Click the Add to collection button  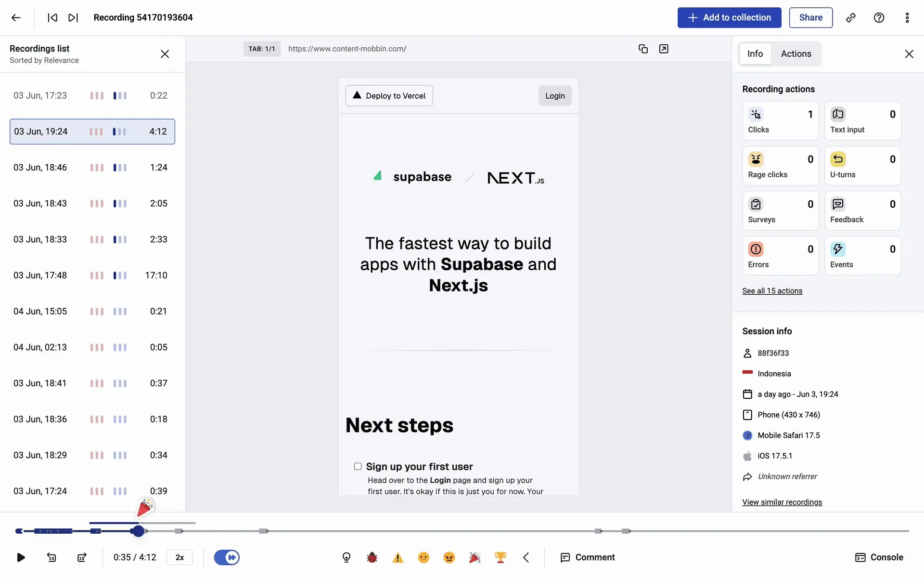[x=729, y=18]
